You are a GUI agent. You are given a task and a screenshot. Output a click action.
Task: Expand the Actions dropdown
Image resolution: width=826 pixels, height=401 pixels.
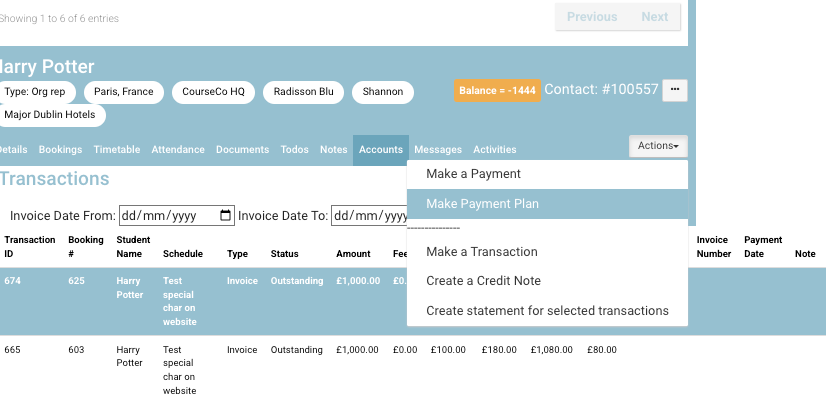point(658,146)
